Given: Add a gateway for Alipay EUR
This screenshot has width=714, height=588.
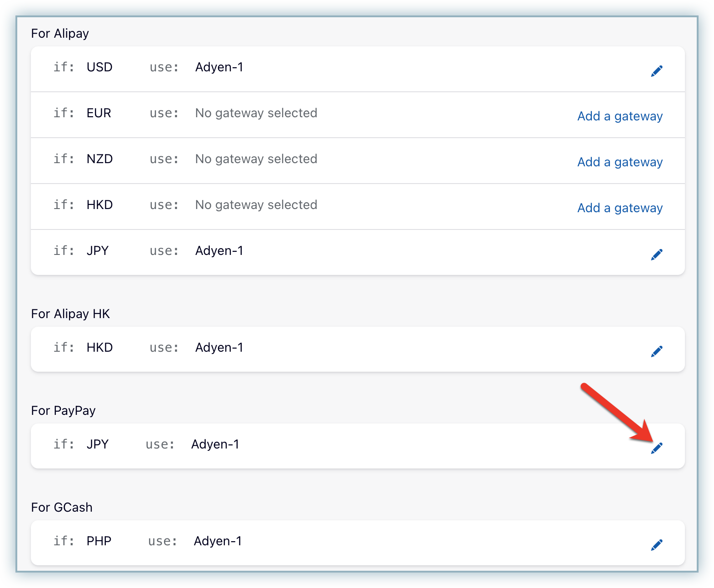Looking at the screenshot, I should (x=620, y=116).
